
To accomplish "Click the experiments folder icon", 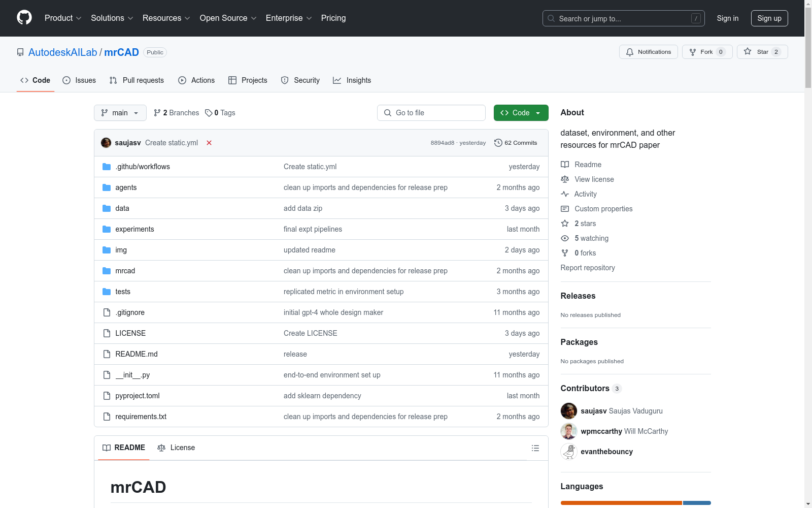I will (107, 229).
